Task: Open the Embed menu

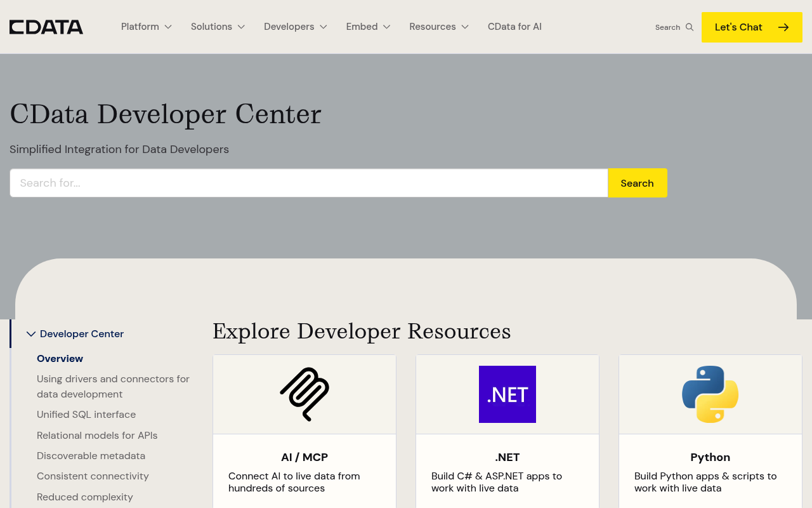Action: pos(362,27)
